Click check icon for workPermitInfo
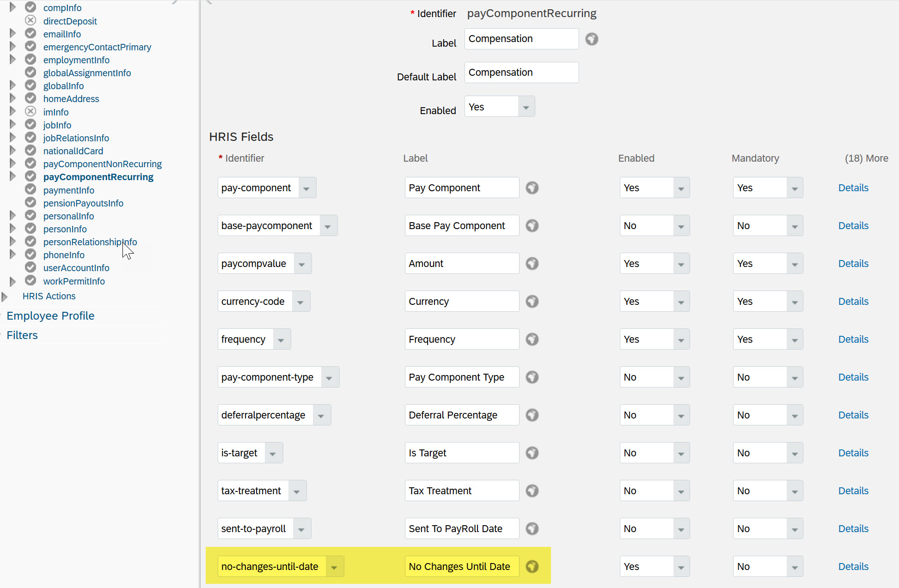Screen dimensions: 899x588 [31, 280]
